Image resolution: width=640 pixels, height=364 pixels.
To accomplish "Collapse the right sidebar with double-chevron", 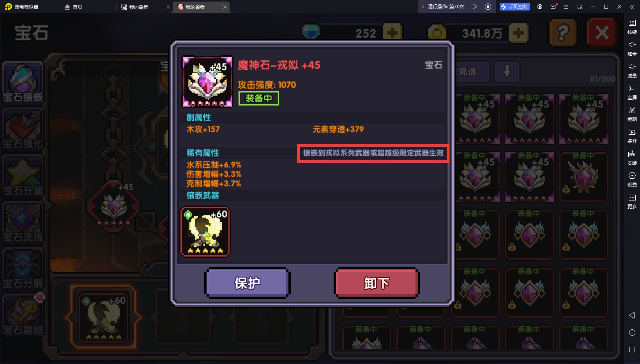I will click(x=632, y=7).
